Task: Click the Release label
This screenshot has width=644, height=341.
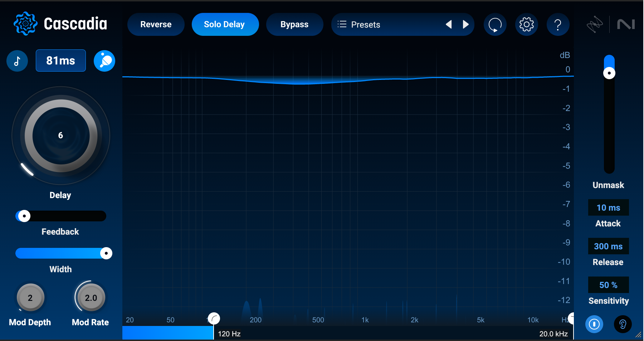Action: coord(608,262)
